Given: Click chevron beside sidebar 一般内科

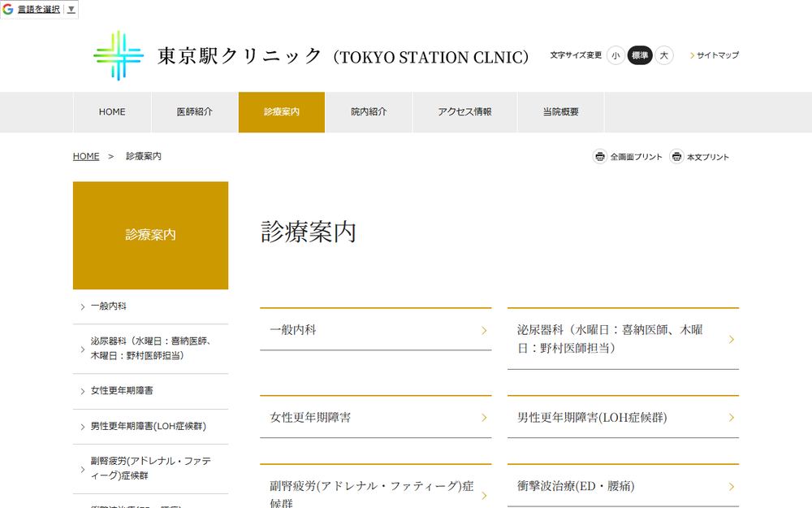Looking at the screenshot, I should tap(82, 307).
